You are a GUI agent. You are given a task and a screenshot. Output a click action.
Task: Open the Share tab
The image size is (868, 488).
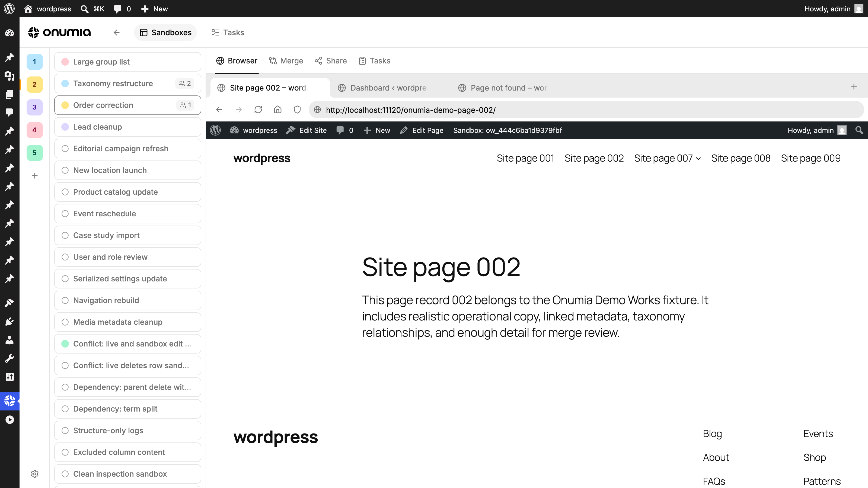pos(331,61)
